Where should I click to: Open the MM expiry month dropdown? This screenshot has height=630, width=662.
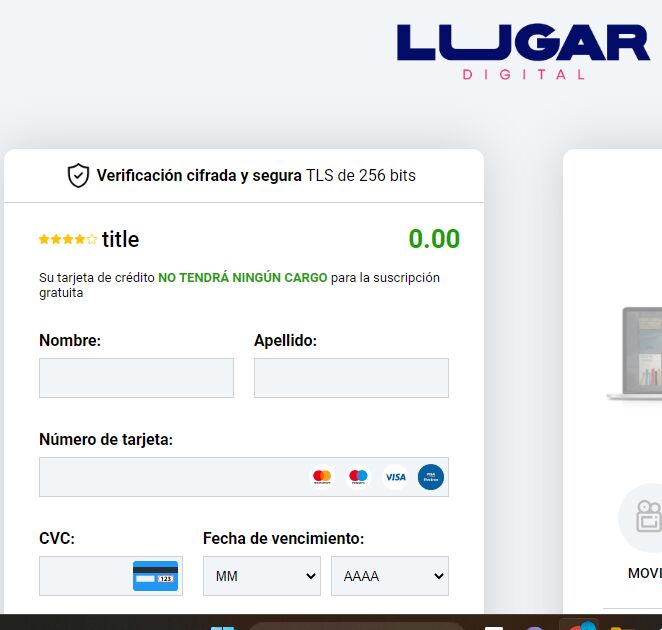coord(262,576)
